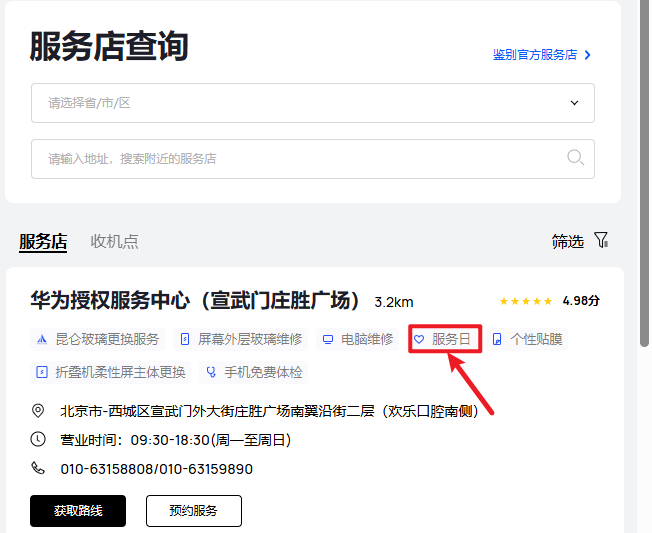Select the 服务店 tab
The image size is (652, 533).
tap(43, 242)
